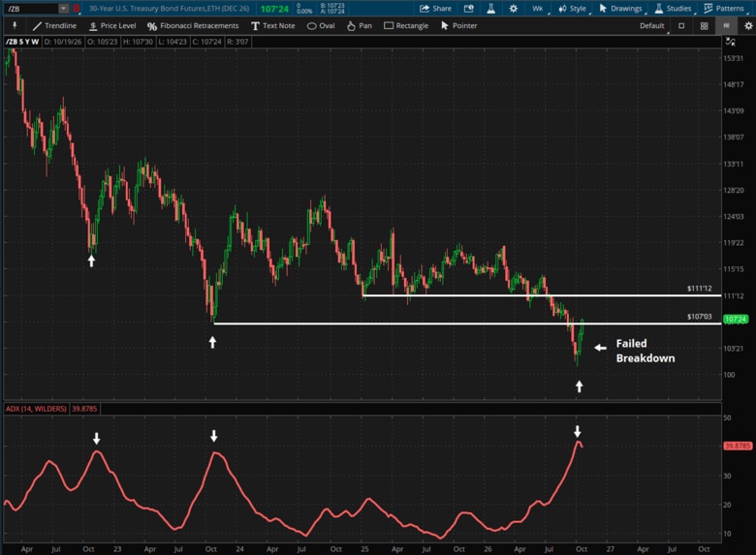Open the Style menu

pos(573,9)
